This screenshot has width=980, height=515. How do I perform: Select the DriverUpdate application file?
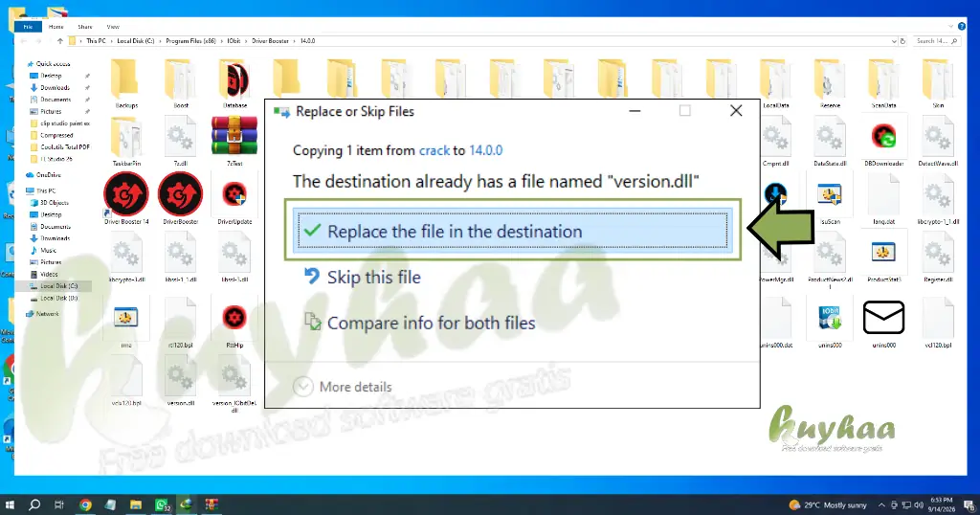[234, 200]
